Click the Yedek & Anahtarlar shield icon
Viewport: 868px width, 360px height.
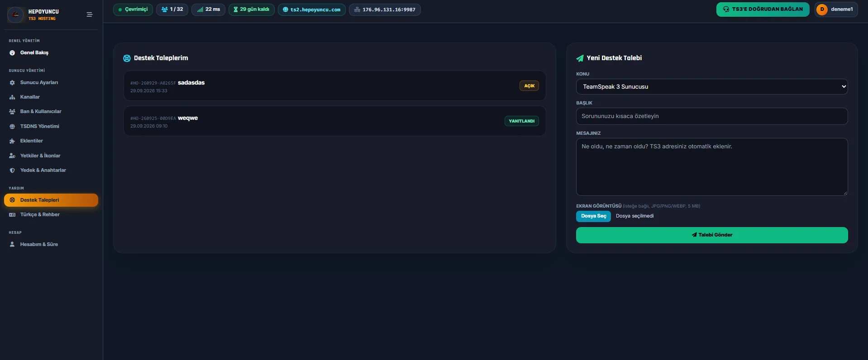tap(12, 171)
